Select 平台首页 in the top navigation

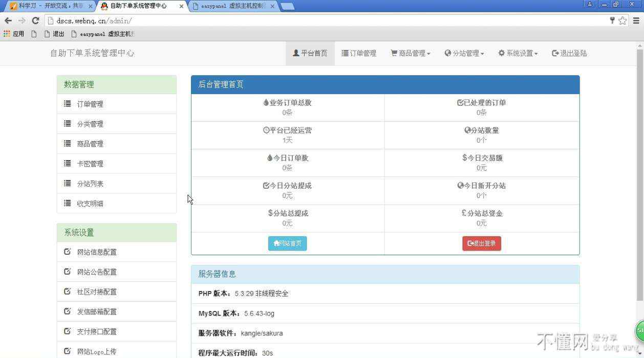pos(310,53)
